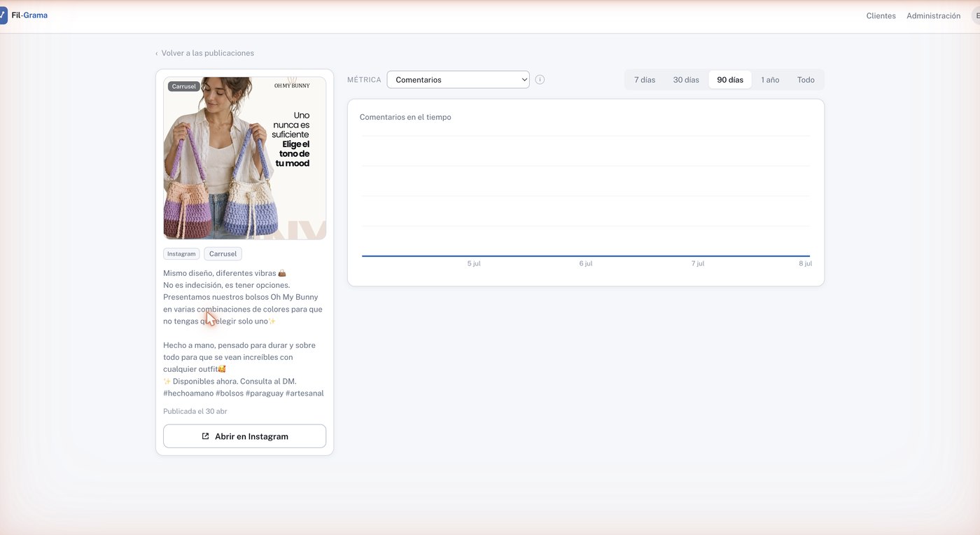Click the caption line Mismo diseño, diferentes vibras
The height and width of the screenshot is (535, 980).
pos(225,273)
